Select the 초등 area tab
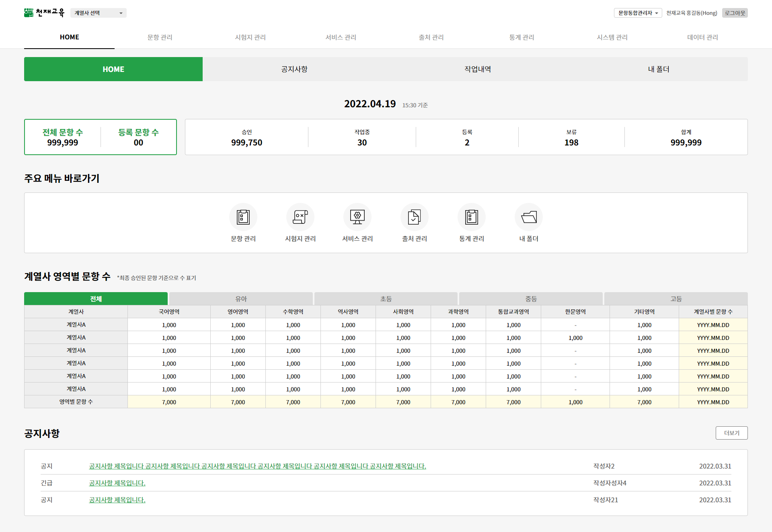 (x=386, y=299)
